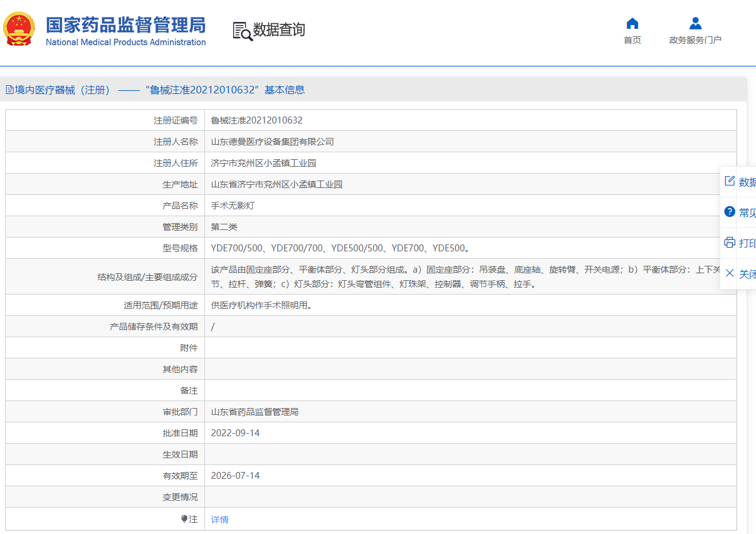Select 山东德曼医疗设备集团有限公司 registrant name

[x=273, y=142]
